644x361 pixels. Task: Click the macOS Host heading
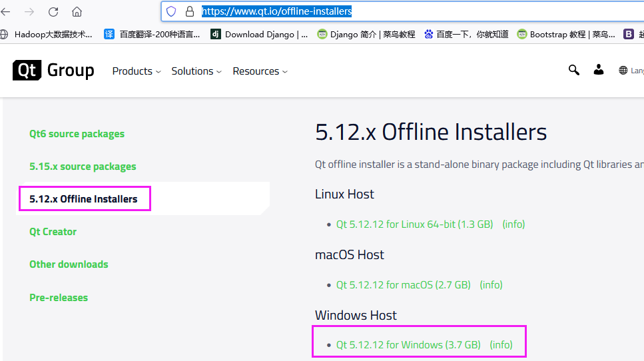point(350,254)
